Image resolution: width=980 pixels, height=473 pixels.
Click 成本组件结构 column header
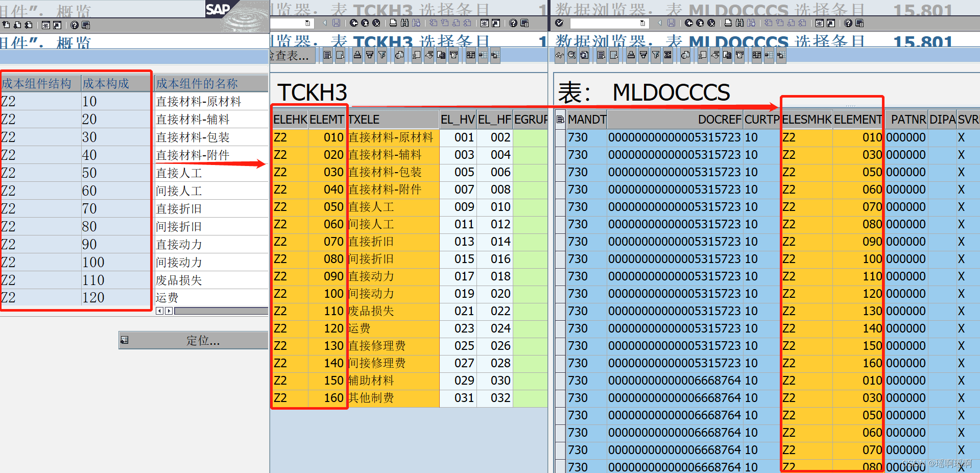pos(40,83)
